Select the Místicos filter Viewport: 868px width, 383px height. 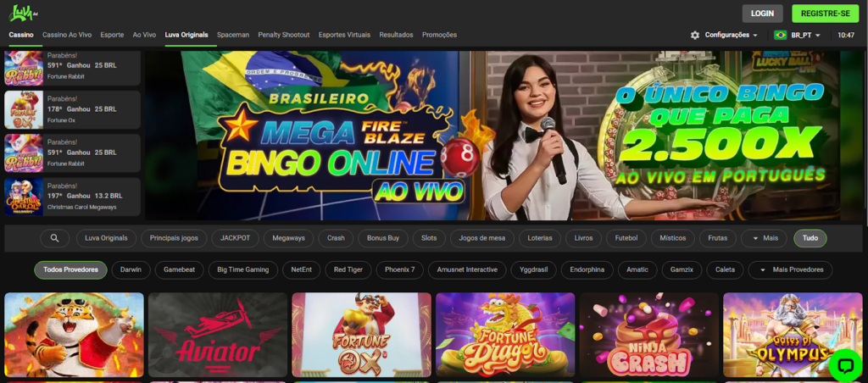pos(672,238)
